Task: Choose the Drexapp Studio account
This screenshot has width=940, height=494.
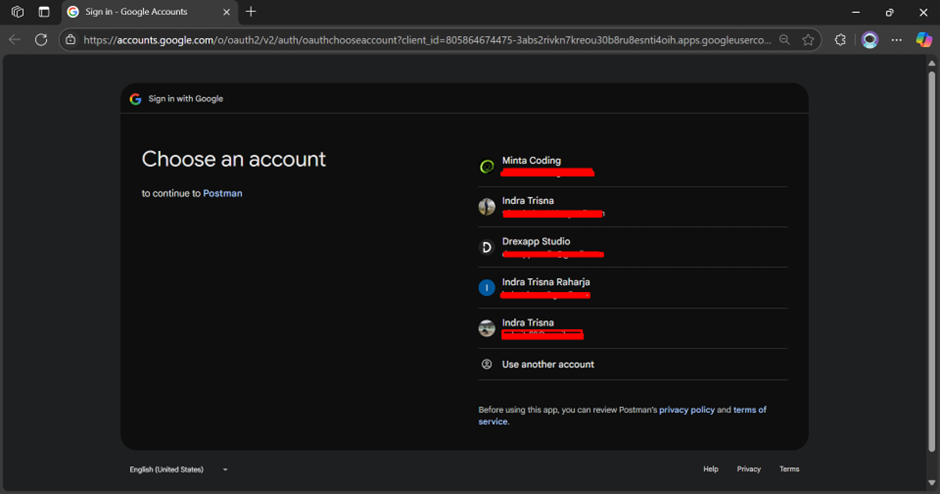Action: [x=632, y=247]
